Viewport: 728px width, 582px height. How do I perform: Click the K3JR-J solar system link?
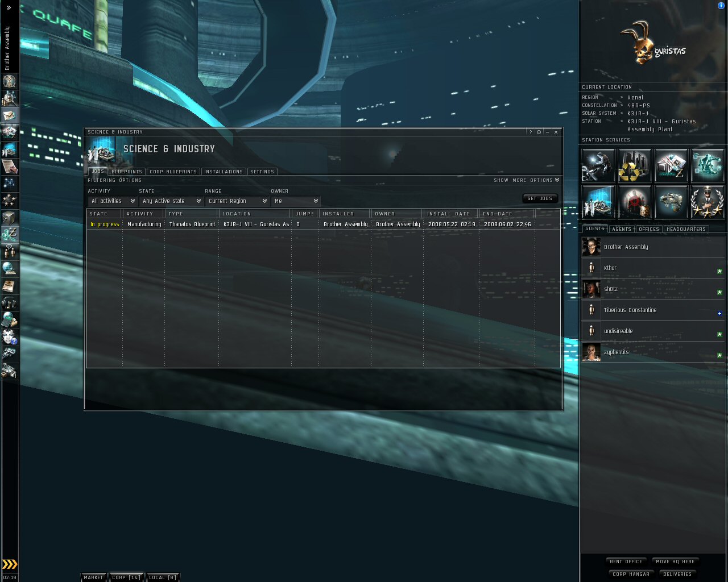pos(638,114)
